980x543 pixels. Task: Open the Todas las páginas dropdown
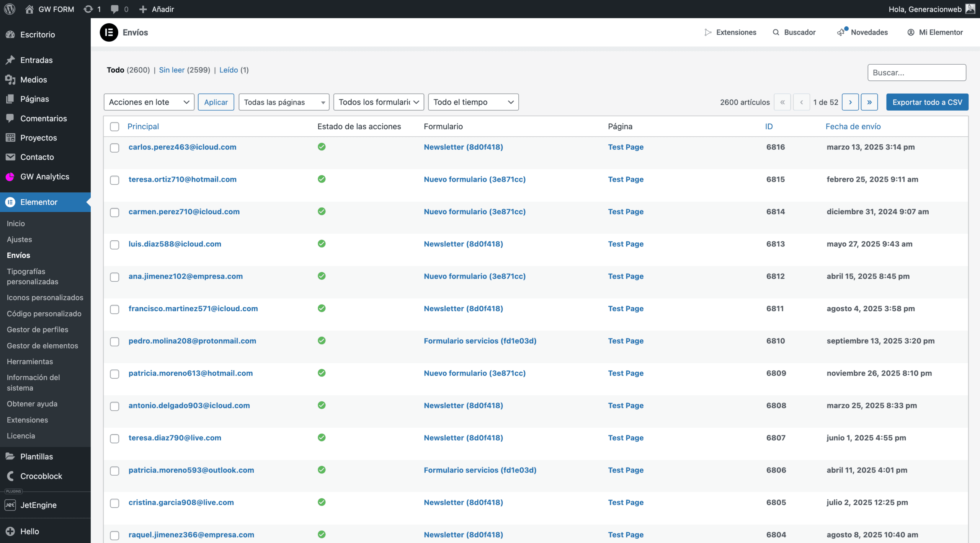click(x=284, y=102)
